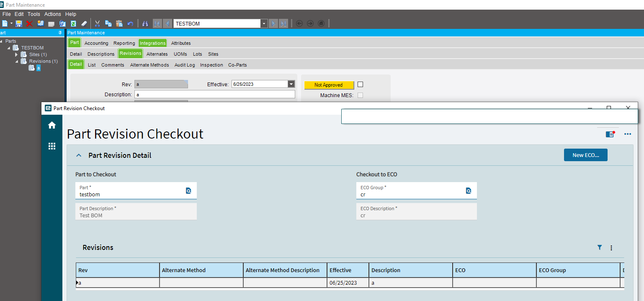
Task: Click the Not Approved yellow button
Action: click(329, 85)
